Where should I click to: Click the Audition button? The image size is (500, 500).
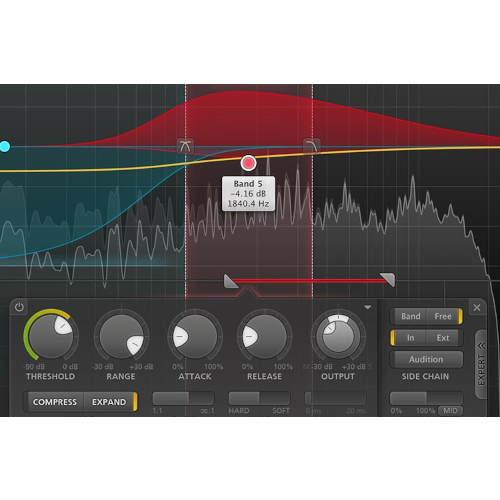(x=426, y=359)
